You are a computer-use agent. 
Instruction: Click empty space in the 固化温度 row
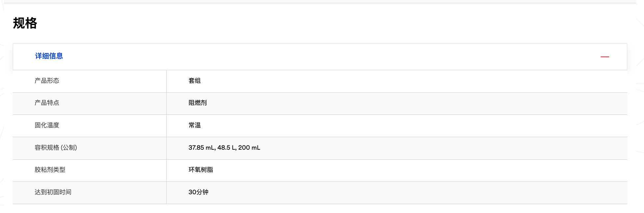click(x=412, y=126)
